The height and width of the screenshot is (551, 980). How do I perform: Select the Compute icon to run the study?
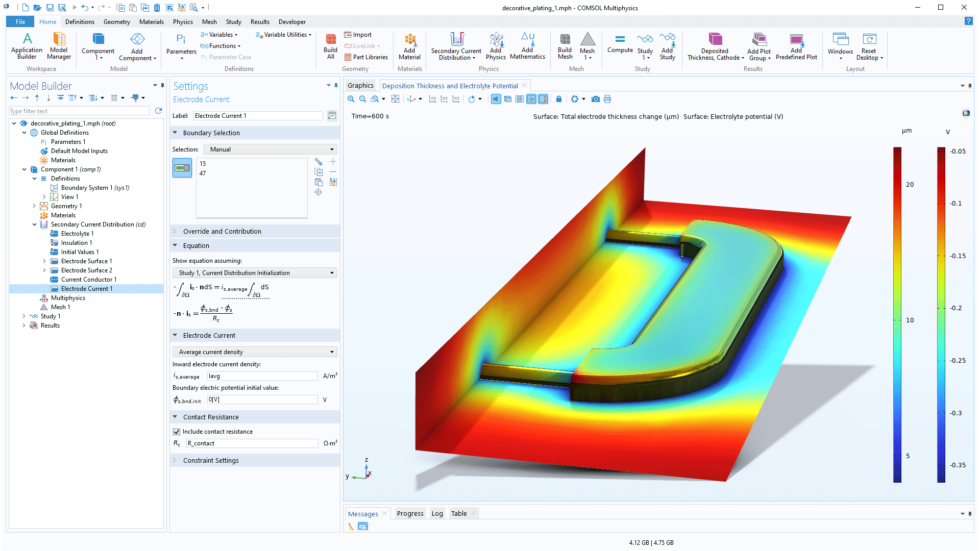(620, 46)
